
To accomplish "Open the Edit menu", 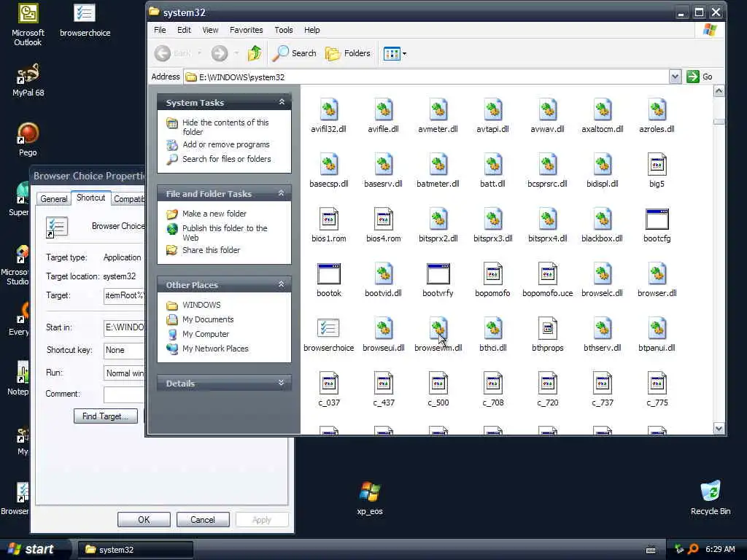I will coord(184,30).
